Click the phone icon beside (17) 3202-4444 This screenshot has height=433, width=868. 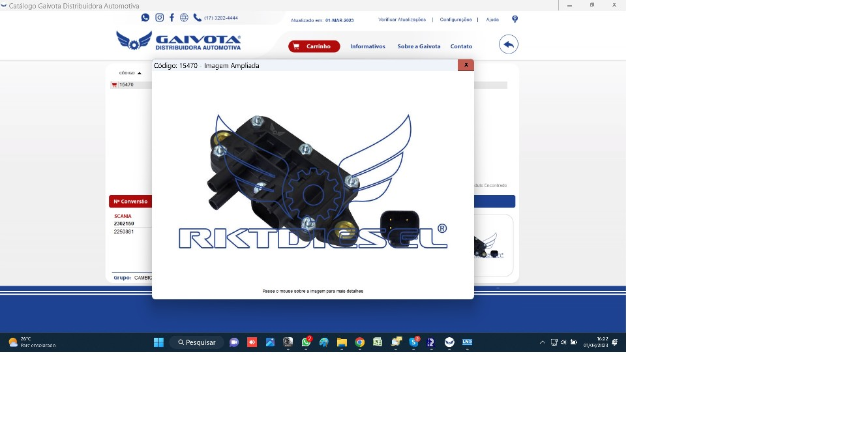point(198,18)
